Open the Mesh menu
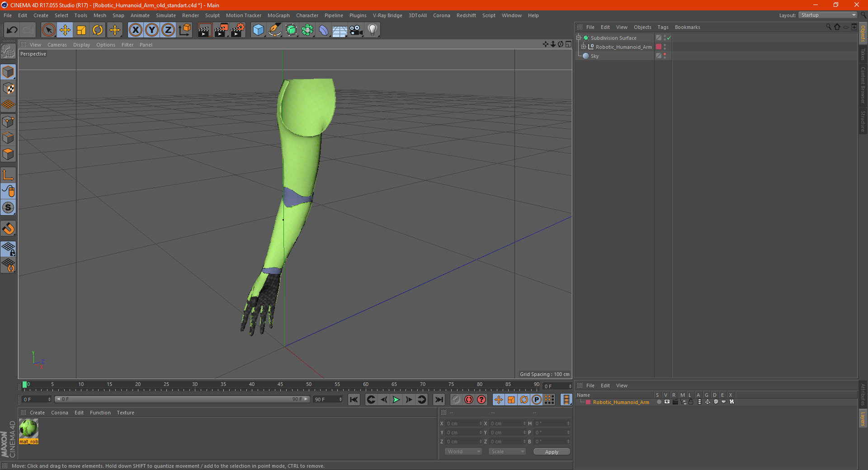868x470 pixels. [99, 15]
